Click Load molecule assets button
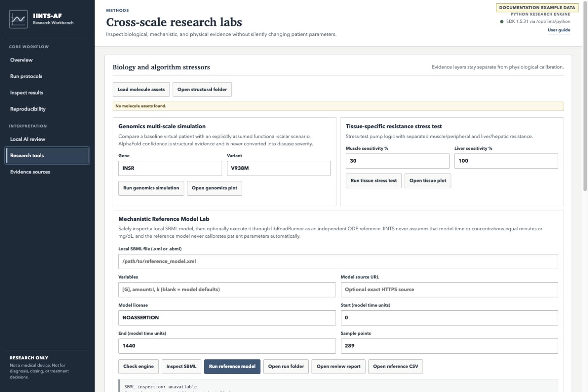 [x=141, y=90]
